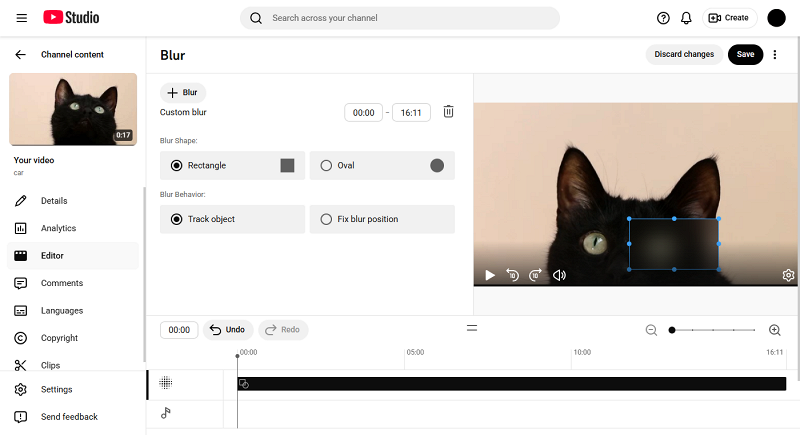Zoom in the timeline
Screen dimensions: 800x435
774,330
